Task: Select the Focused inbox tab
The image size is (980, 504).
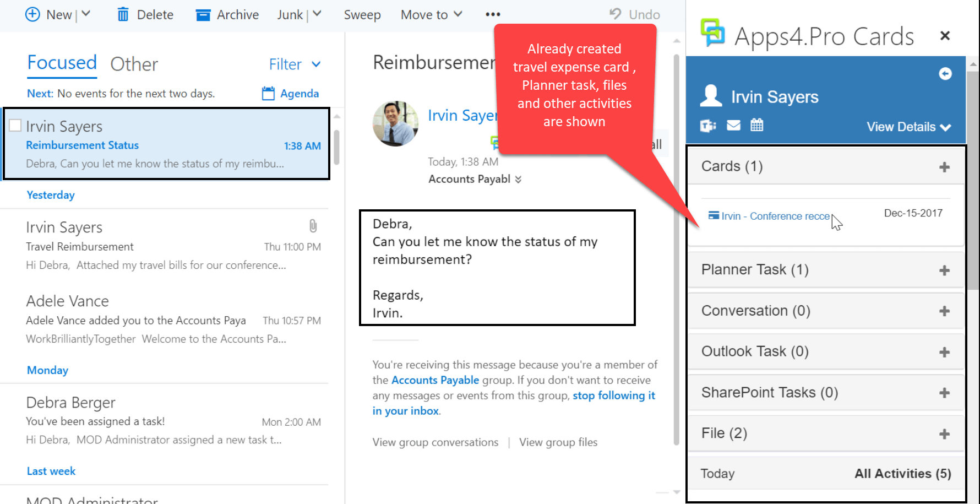Action: pyautogui.click(x=62, y=63)
